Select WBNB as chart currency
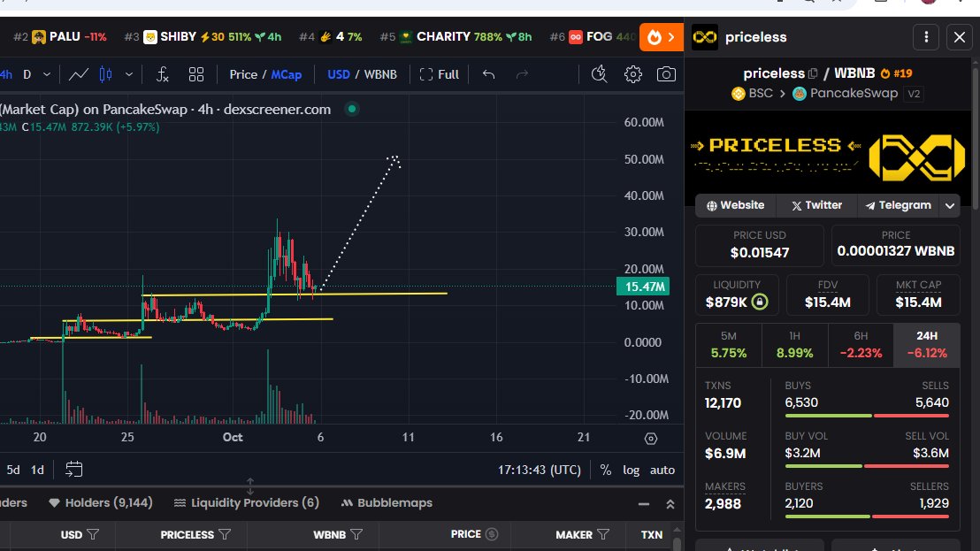Image resolution: width=980 pixels, height=551 pixels. coord(380,74)
